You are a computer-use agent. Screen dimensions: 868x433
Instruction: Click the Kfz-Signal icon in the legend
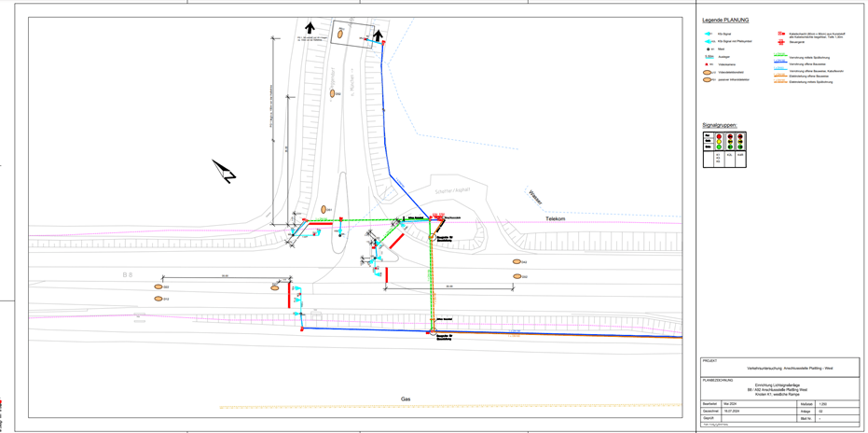coord(708,33)
